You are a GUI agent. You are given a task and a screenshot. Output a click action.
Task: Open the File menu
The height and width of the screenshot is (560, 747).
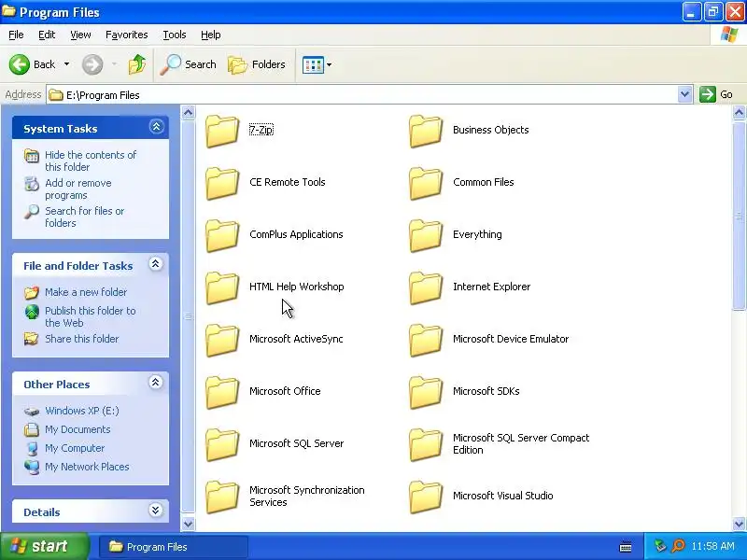tap(16, 35)
